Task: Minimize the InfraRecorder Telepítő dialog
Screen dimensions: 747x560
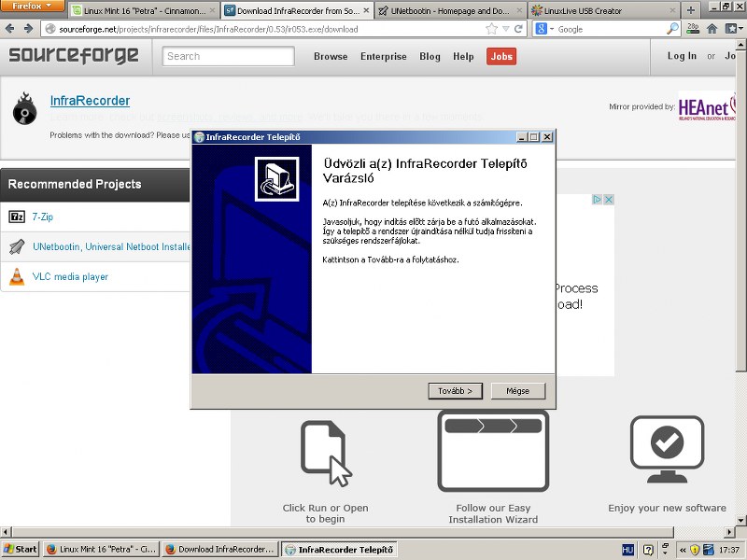Action: (522, 137)
